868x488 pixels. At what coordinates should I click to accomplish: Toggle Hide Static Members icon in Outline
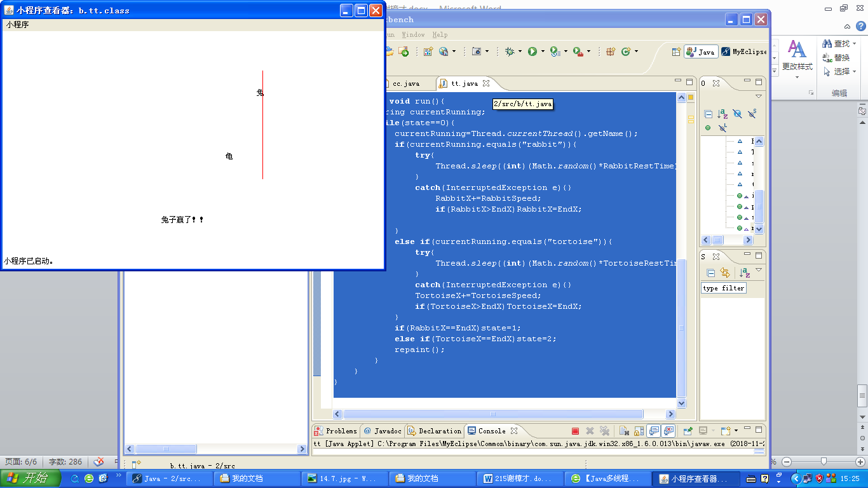click(x=752, y=114)
